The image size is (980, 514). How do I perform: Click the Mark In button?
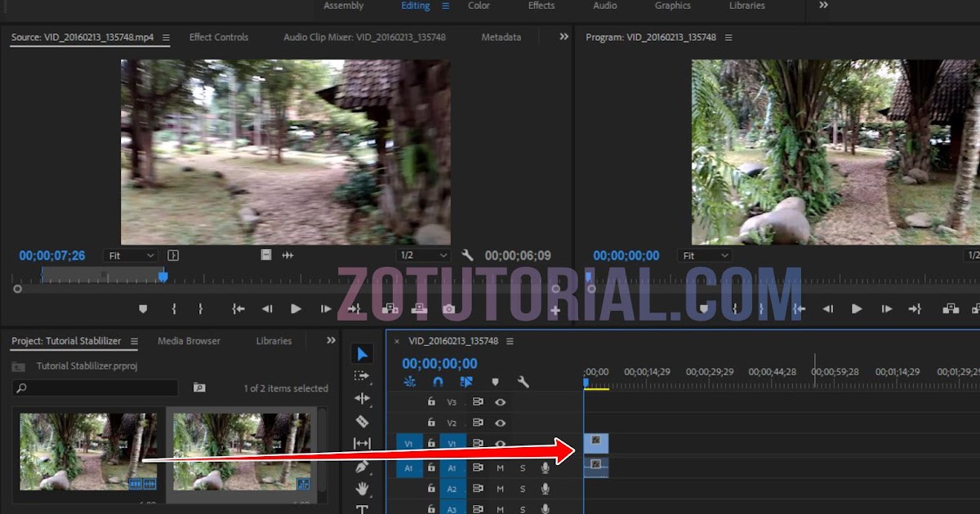[173, 308]
